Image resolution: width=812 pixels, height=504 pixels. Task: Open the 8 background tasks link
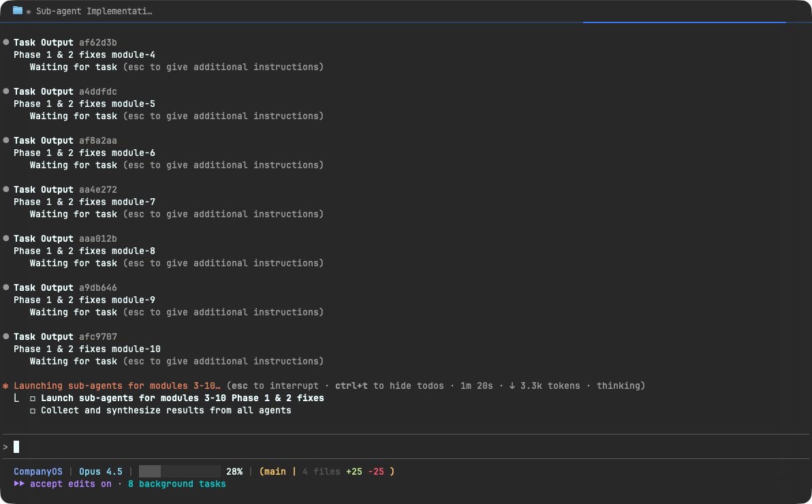pyautogui.click(x=176, y=484)
